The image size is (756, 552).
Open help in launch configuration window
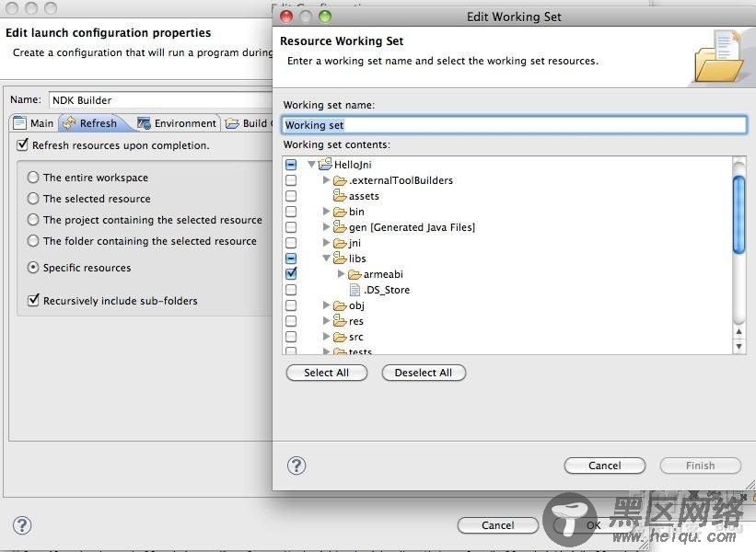22,525
